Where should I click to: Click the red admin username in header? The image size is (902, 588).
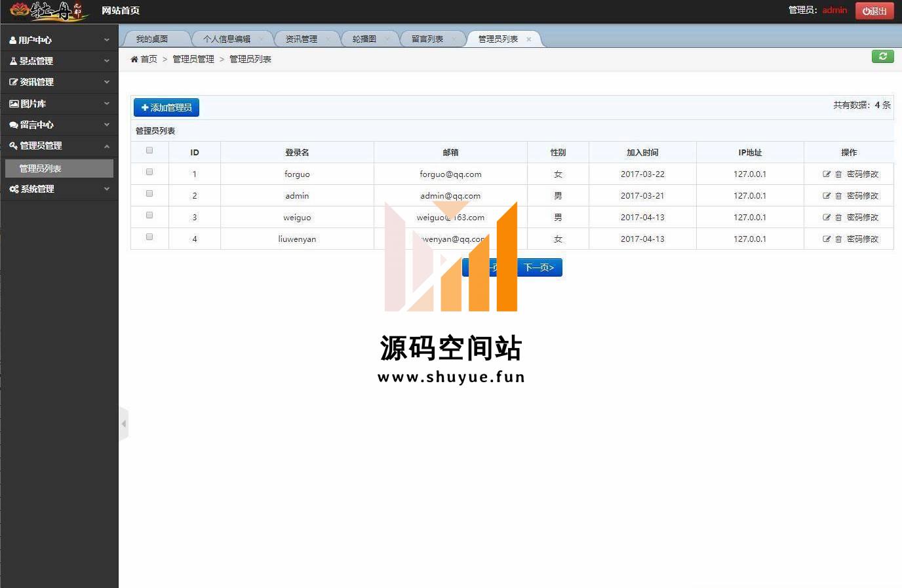834,10
